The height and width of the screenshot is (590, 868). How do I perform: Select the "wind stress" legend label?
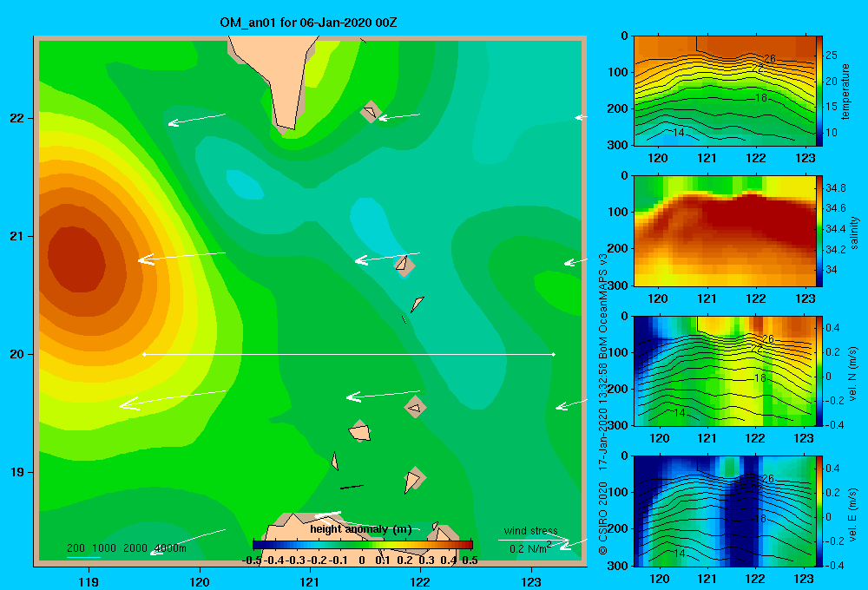530,531
